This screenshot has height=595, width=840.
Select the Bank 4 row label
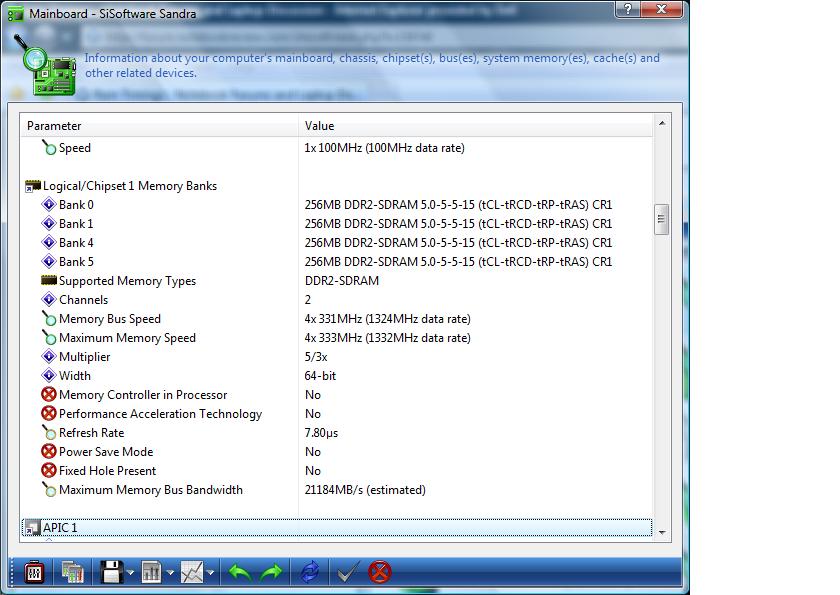pyautogui.click(x=76, y=243)
